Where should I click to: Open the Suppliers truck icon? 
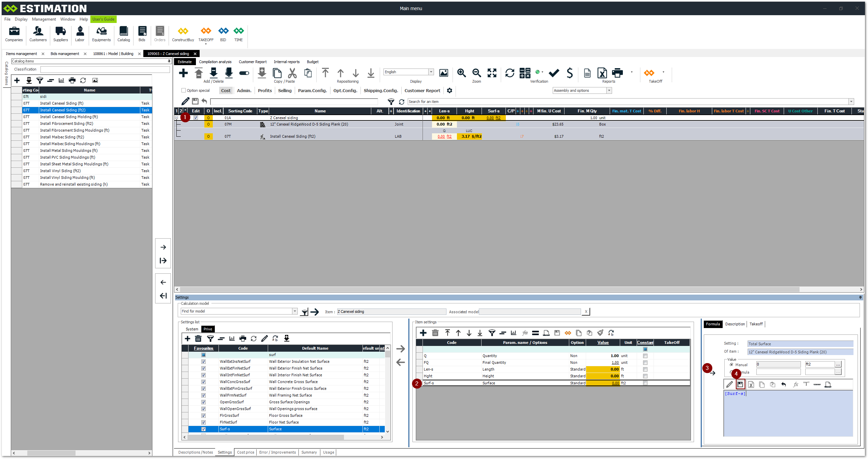tap(61, 31)
